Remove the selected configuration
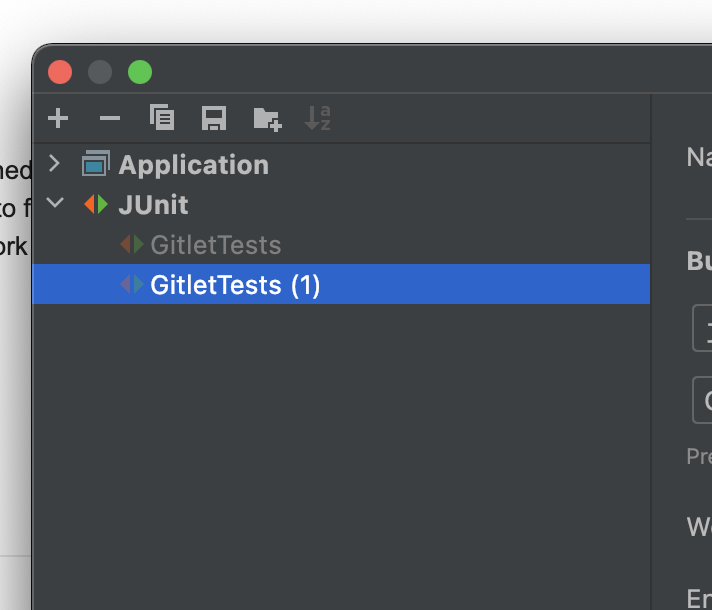The image size is (712, 610). click(110, 119)
